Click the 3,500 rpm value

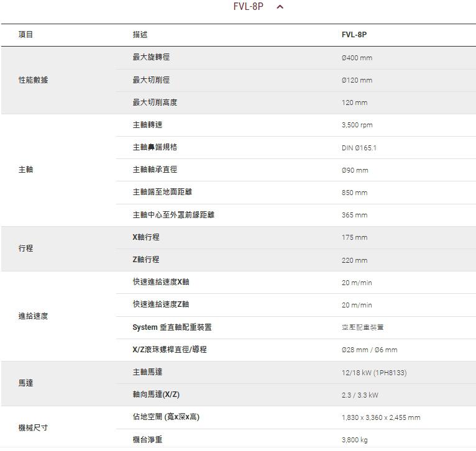[357, 125]
